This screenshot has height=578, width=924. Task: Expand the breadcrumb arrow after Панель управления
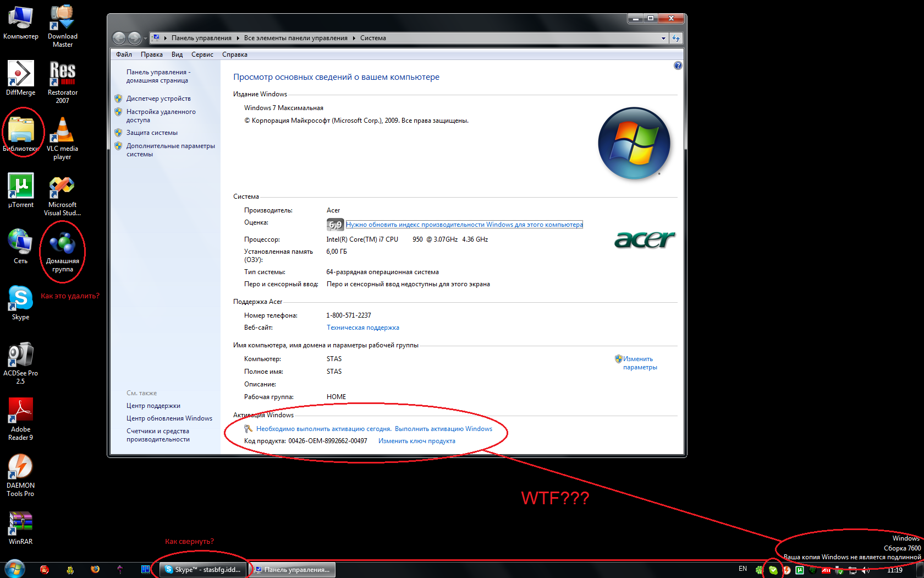click(238, 38)
